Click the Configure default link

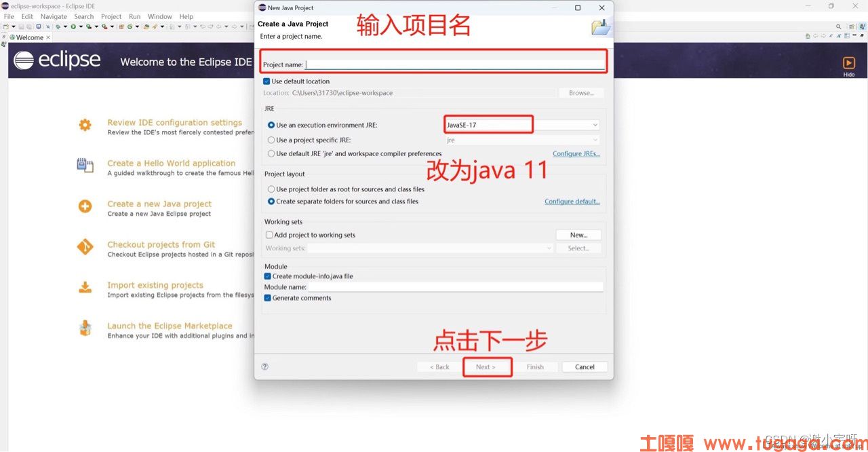point(572,202)
